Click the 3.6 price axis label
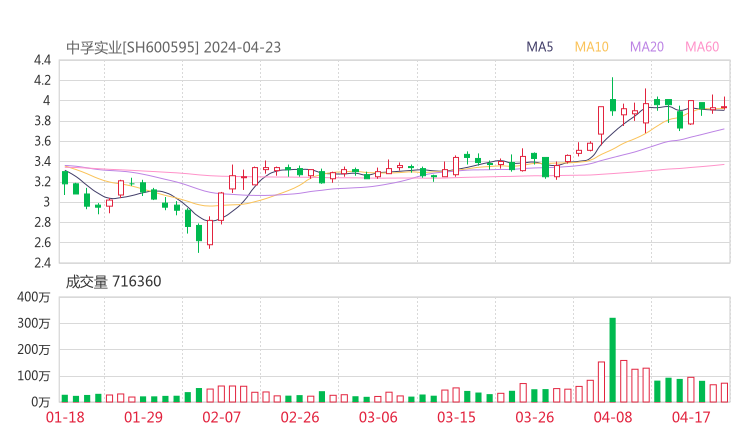This screenshot has height=440, width=740. (42, 141)
